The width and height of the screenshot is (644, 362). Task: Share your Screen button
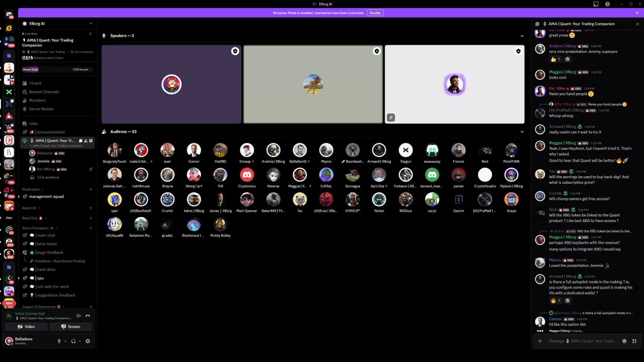(71, 327)
